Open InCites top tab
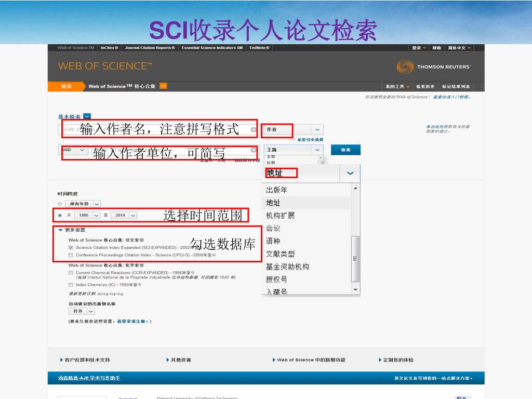 pyautogui.click(x=109, y=48)
